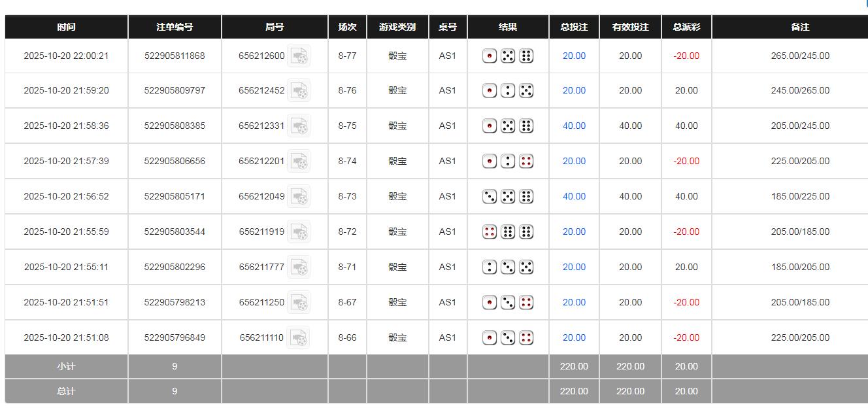Open video replay icon for round 656212600
The height and width of the screenshot is (412, 868).
tap(299, 56)
